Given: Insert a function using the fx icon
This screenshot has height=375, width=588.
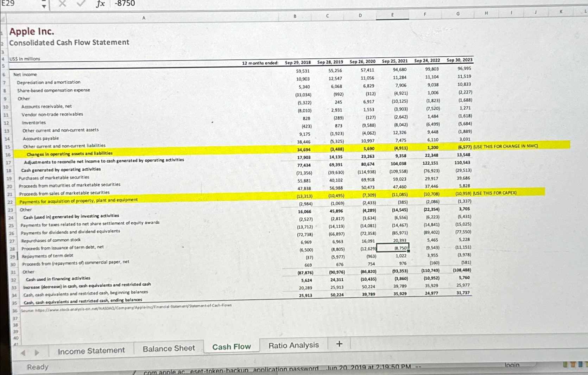Looking at the screenshot, I should [100, 4].
